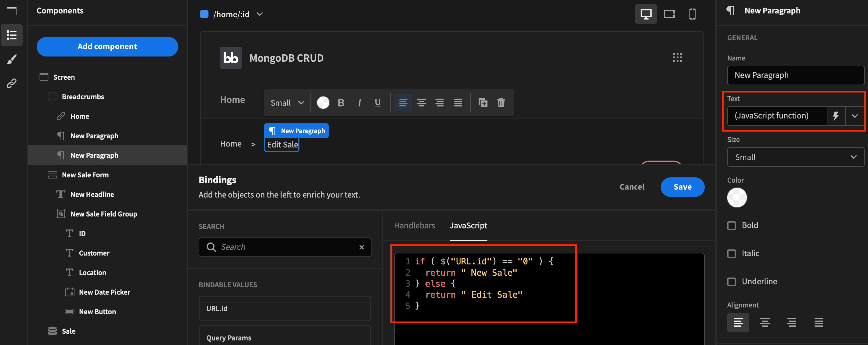
Task: Save the bindings
Action: point(682,187)
